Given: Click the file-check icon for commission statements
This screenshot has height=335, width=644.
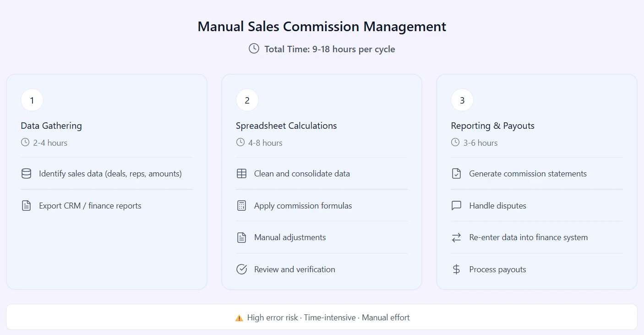Looking at the screenshot, I should 456,174.
